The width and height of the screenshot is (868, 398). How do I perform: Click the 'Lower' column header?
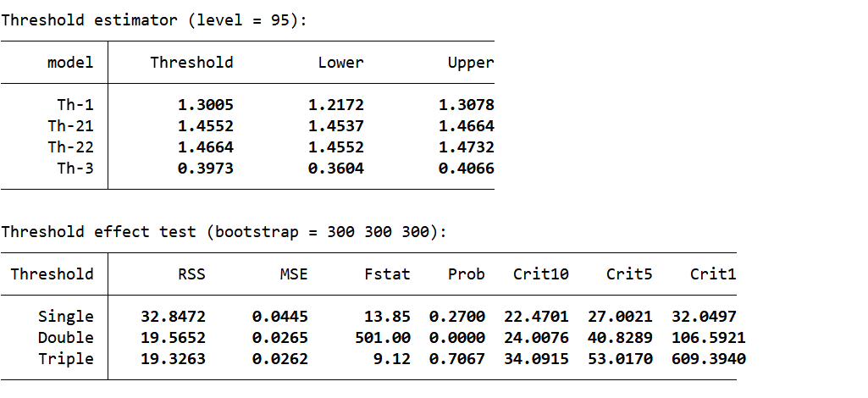pyautogui.click(x=341, y=63)
